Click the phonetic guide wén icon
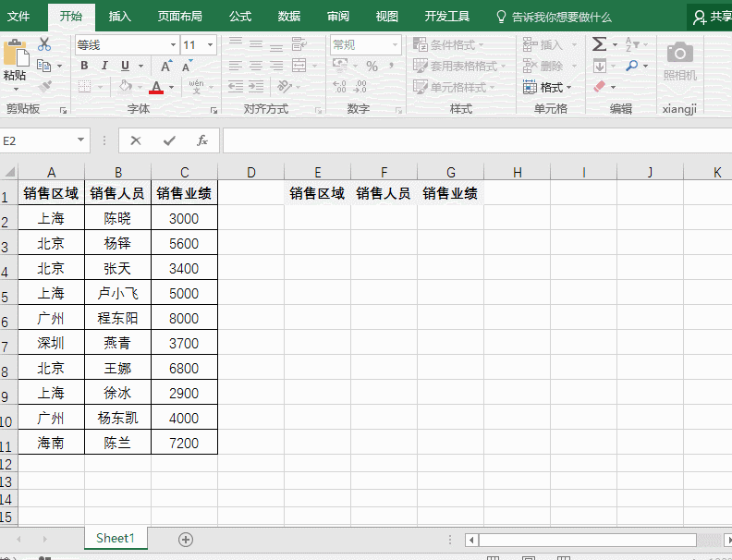 196,86
